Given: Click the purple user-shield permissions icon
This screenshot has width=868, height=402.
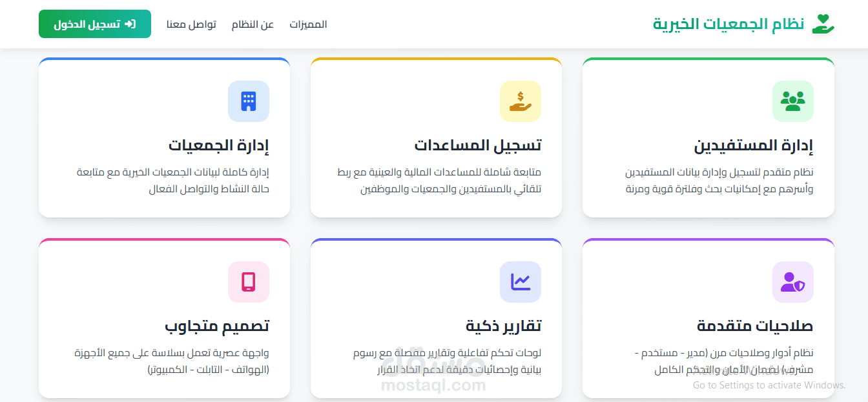Looking at the screenshot, I should [x=792, y=282].
